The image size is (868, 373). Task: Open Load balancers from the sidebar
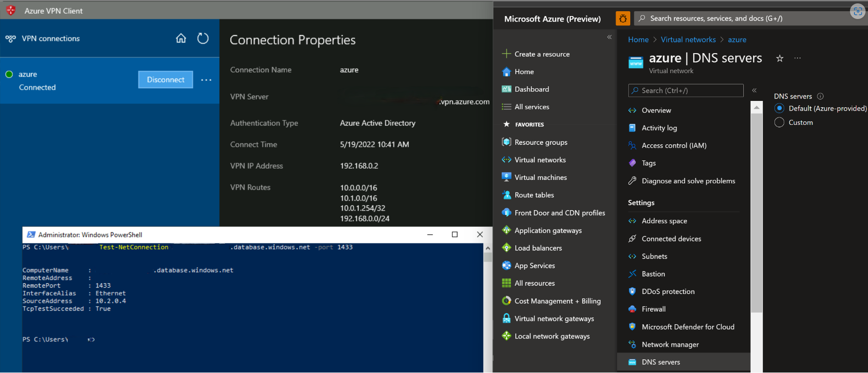[538, 248]
